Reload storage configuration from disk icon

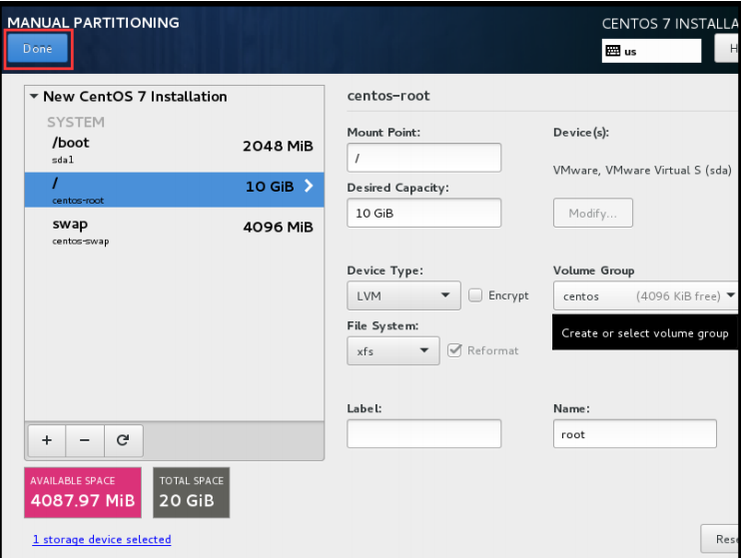pyautogui.click(x=124, y=440)
